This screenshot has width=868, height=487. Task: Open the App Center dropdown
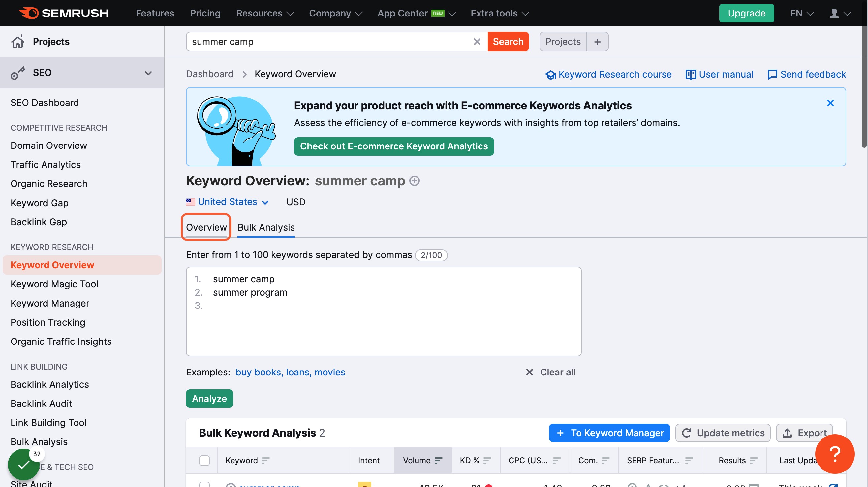417,13
